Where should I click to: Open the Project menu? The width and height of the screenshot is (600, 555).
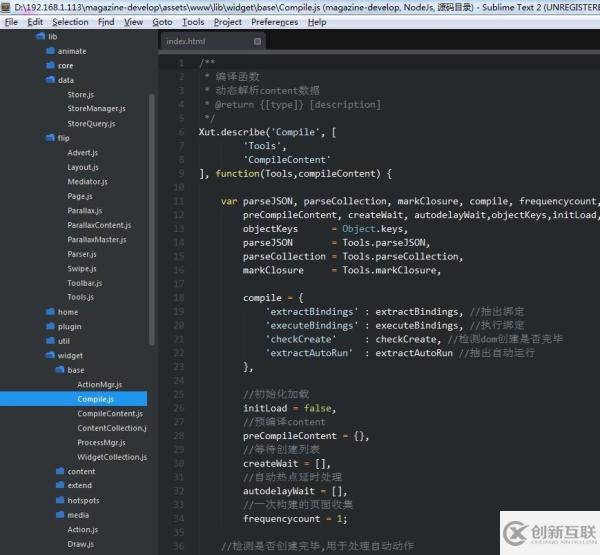(x=228, y=22)
